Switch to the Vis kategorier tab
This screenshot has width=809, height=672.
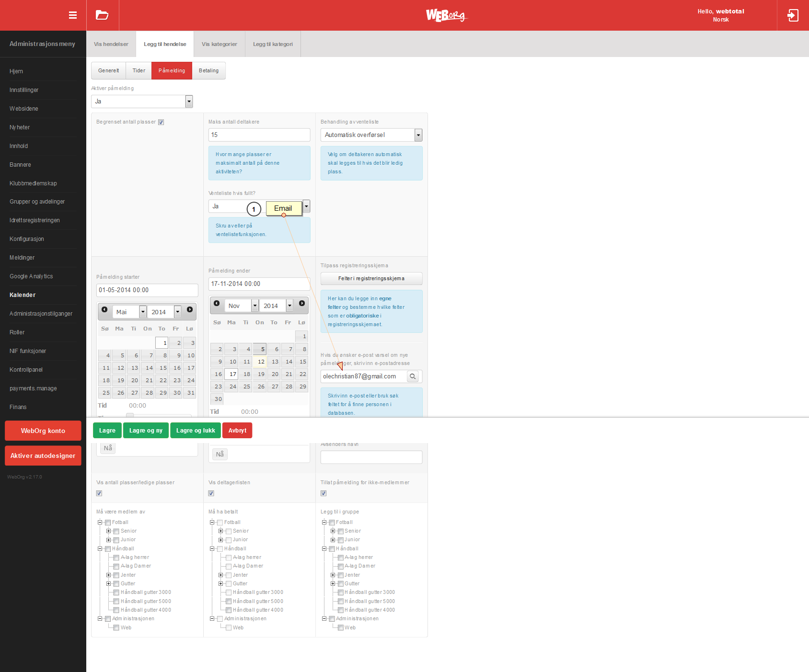(x=220, y=44)
